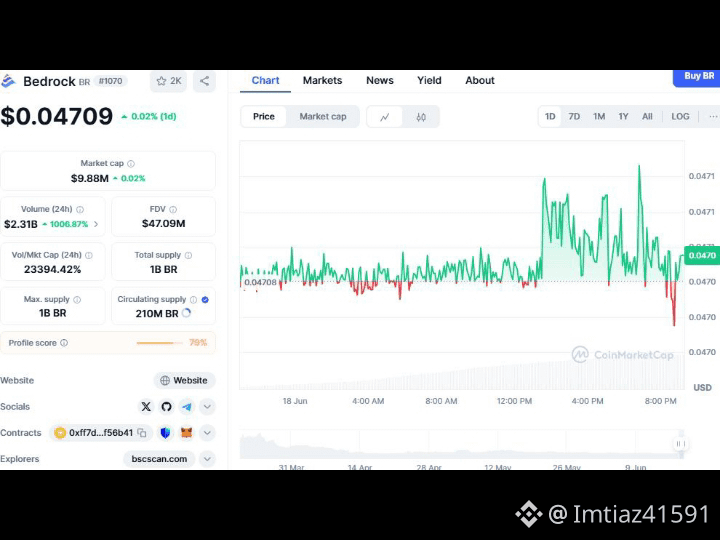Open the X (Twitter) social link

pos(146,406)
